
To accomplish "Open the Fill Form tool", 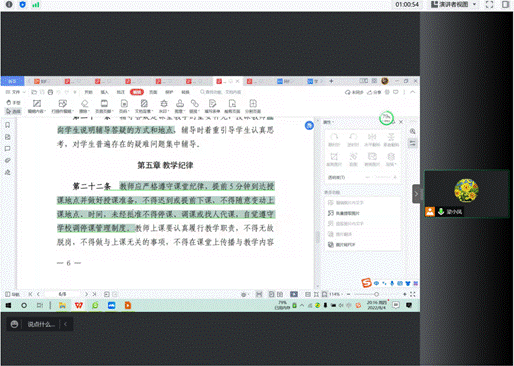I will tap(212, 106).
